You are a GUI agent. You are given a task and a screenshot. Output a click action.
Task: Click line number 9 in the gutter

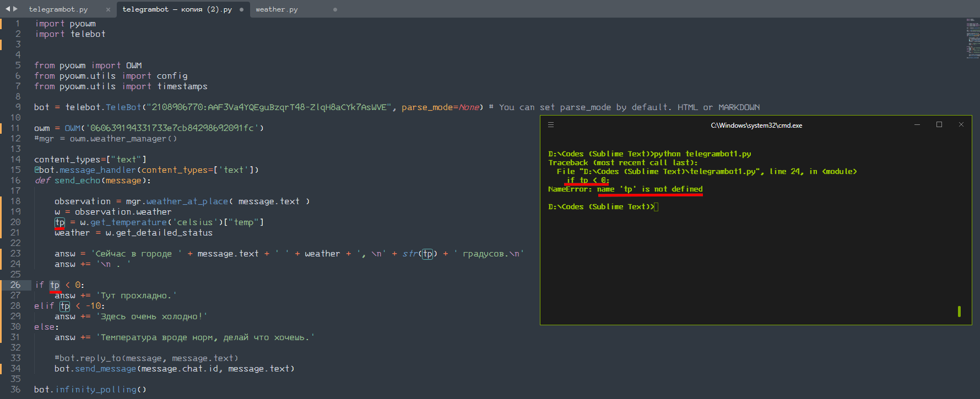pos(18,107)
